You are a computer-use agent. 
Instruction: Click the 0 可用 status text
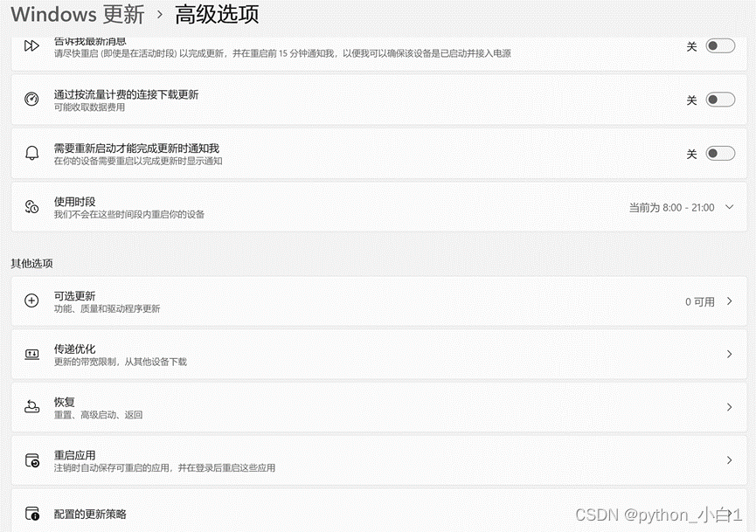(x=699, y=301)
